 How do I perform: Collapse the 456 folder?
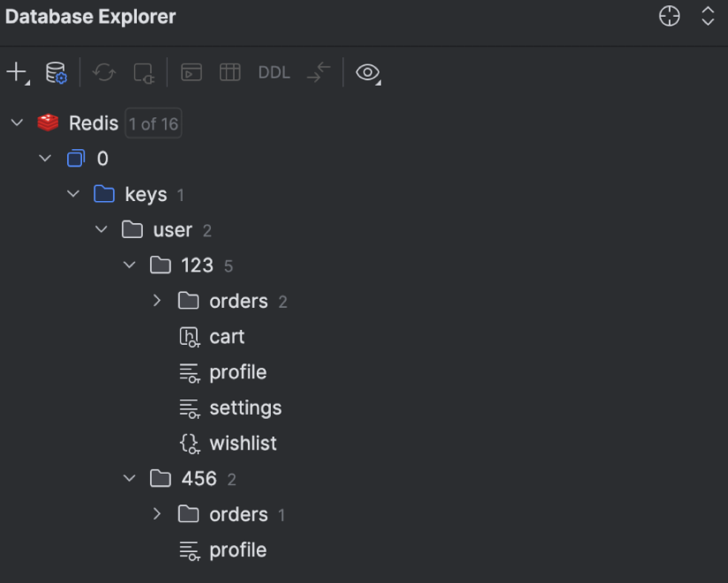pyautogui.click(x=130, y=478)
